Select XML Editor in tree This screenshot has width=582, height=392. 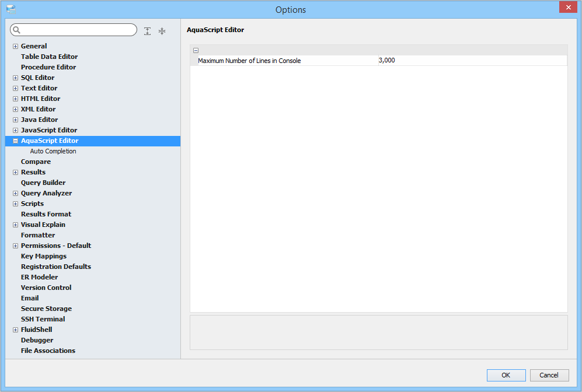tap(38, 109)
